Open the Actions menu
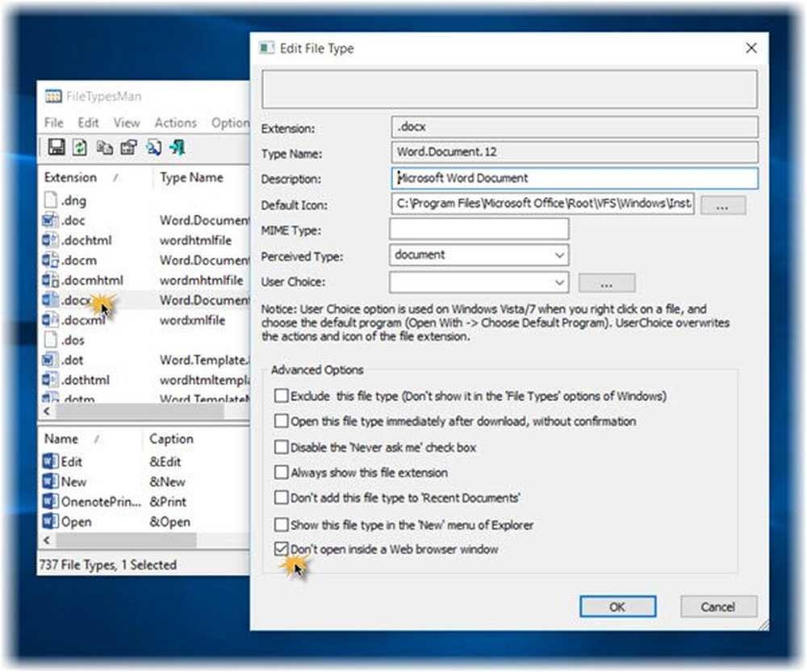Screen dimensions: 807x672 [x=175, y=123]
